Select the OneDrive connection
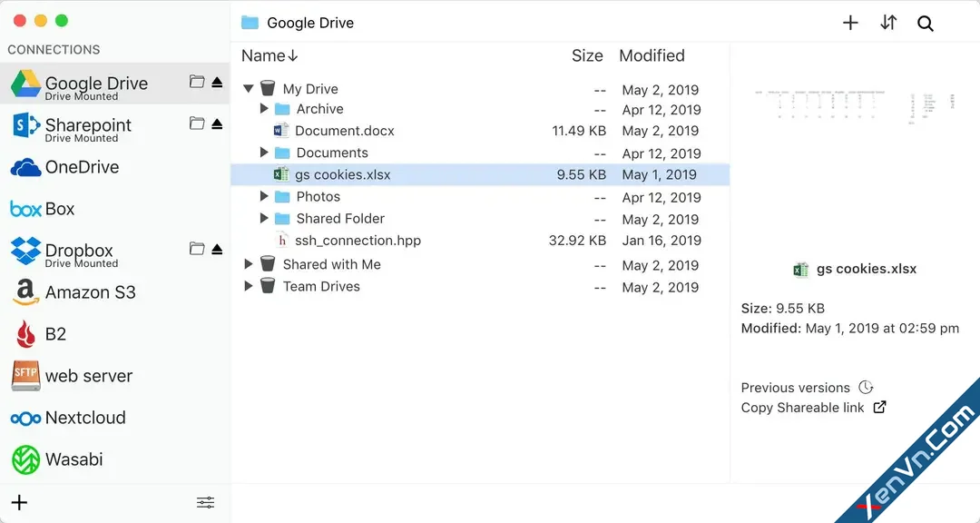 pyautogui.click(x=115, y=167)
